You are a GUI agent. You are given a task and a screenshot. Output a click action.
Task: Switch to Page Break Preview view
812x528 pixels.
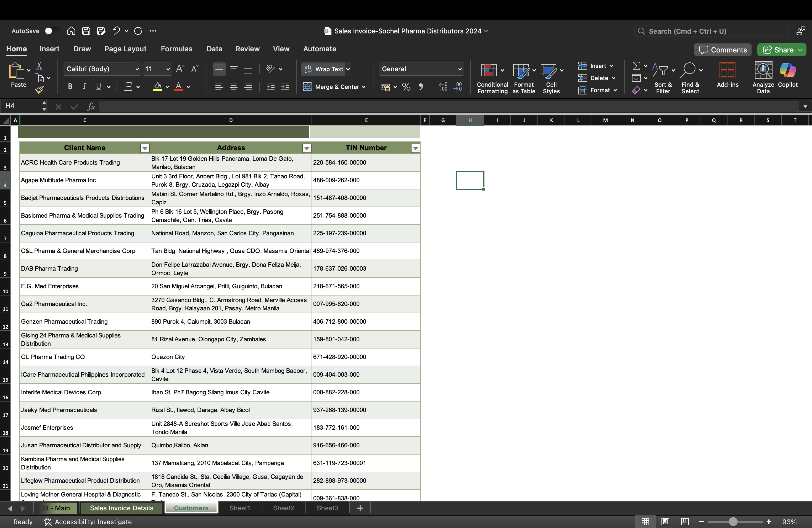685,522
